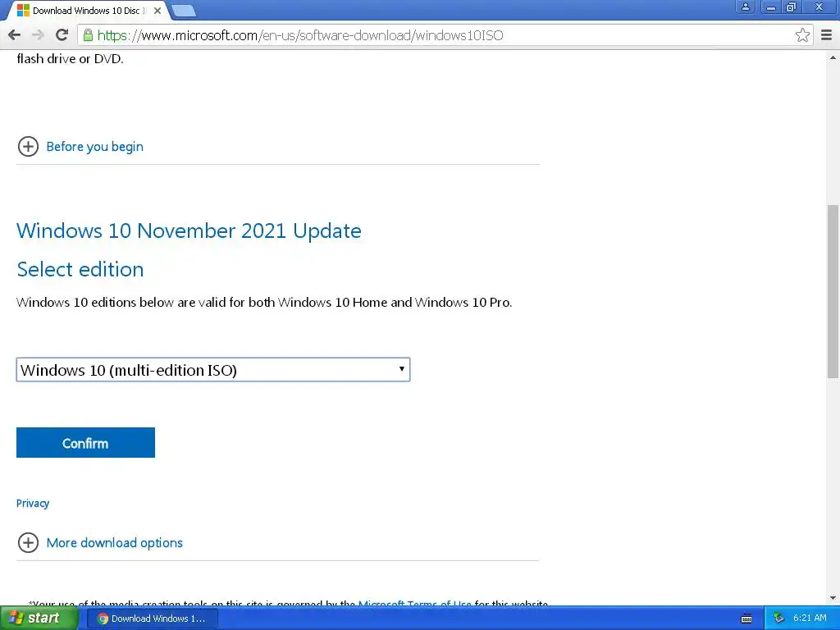Open the Windows Start button
The width and height of the screenshot is (840, 630).
tap(39, 619)
